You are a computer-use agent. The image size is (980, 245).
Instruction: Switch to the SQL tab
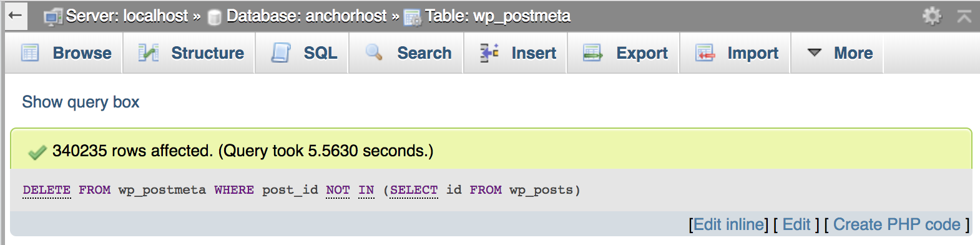point(303,53)
